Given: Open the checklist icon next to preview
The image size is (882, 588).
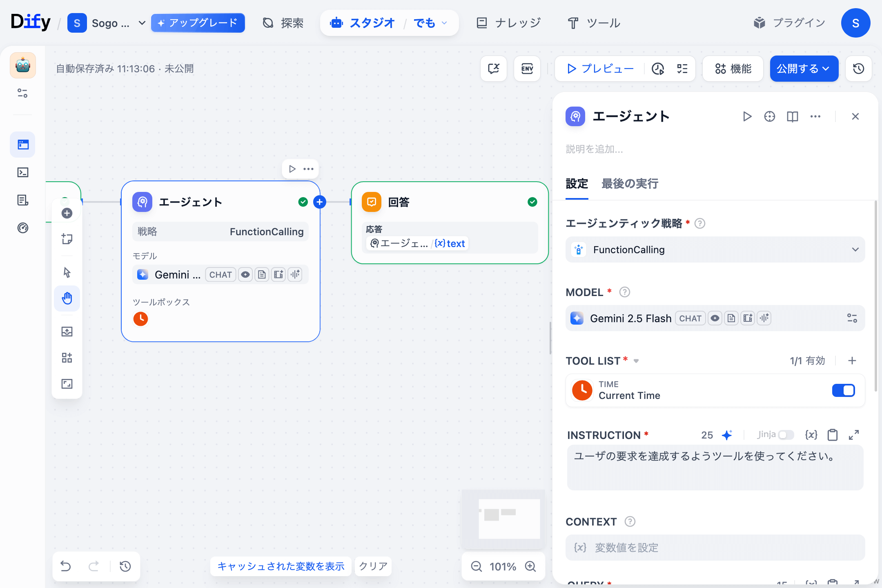Looking at the screenshot, I should [x=681, y=69].
